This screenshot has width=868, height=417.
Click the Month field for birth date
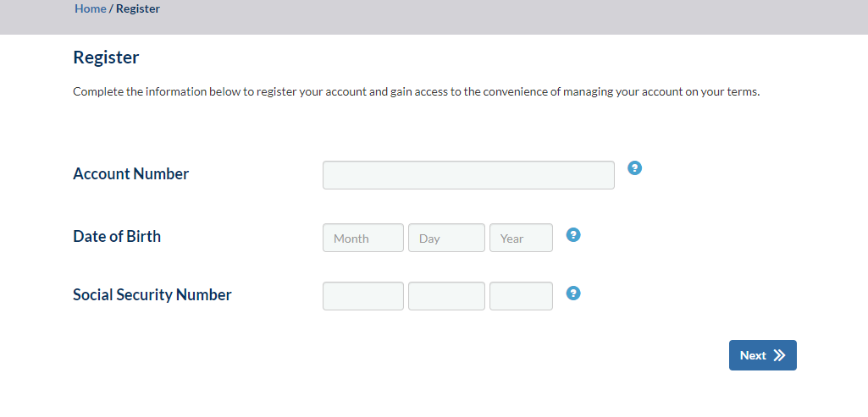pyautogui.click(x=362, y=238)
